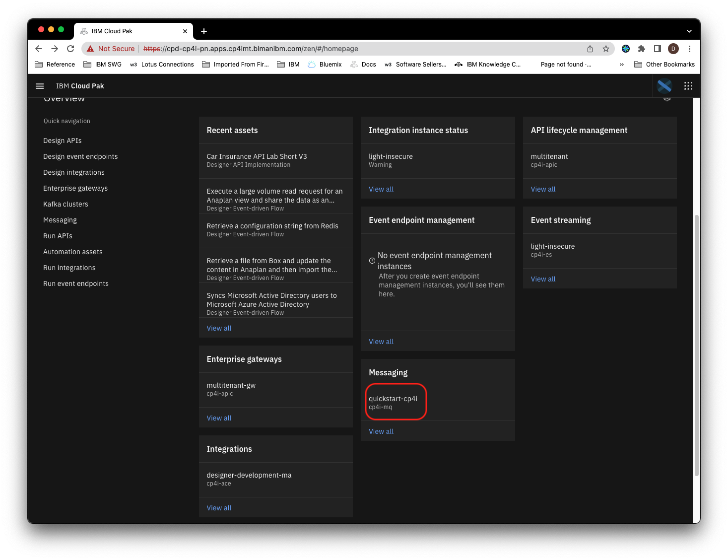728x560 pixels.
Task: Open the light-insecure cp4i-es event streaming instance
Action: tap(599, 251)
